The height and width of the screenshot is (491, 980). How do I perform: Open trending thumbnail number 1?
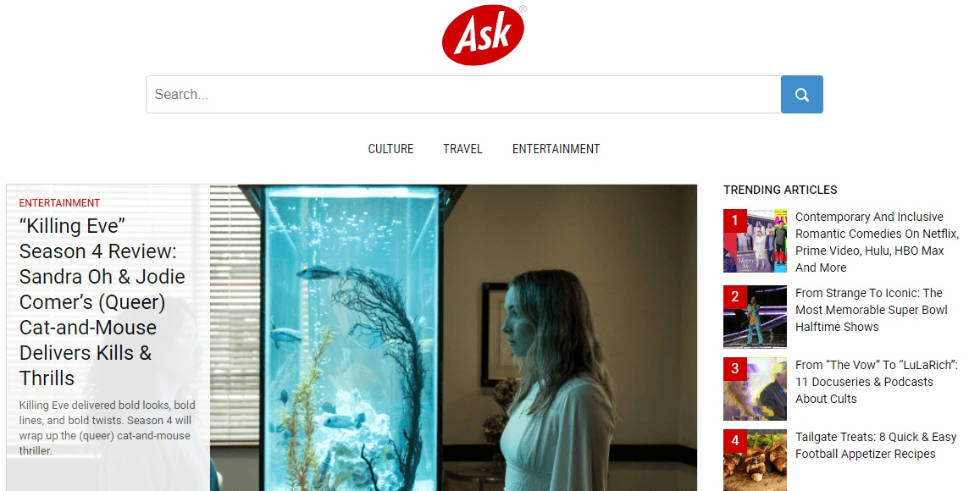point(755,241)
